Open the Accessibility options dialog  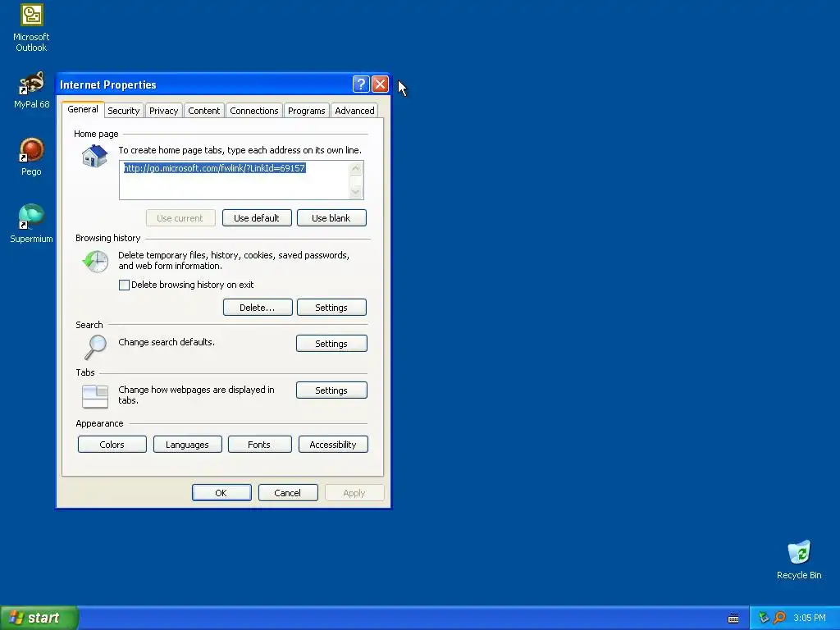[333, 444]
